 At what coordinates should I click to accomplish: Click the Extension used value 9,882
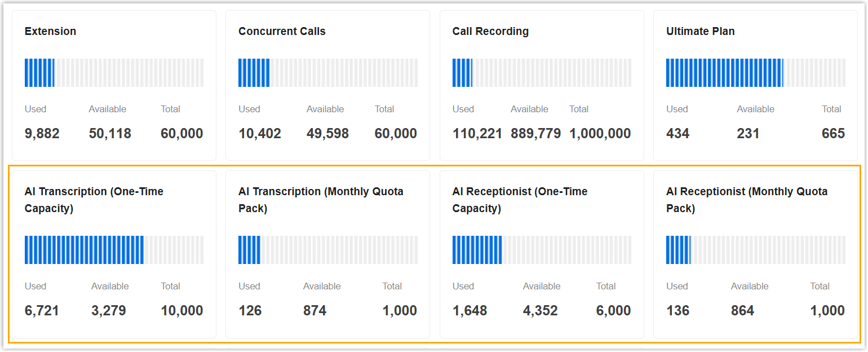pos(42,134)
